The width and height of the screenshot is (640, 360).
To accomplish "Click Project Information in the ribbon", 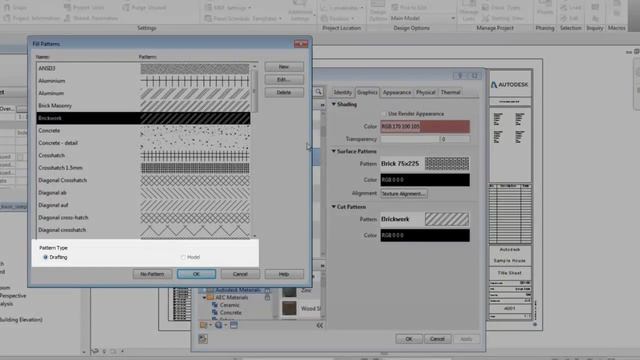I will (x=32, y=18).
